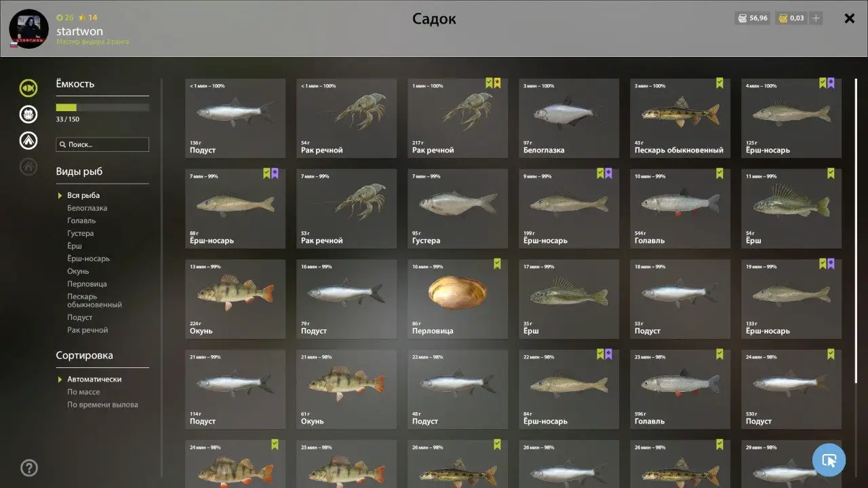This screenshot has height=488, width=868.
Task: Select sorting by Автоматически
Action: 94,380
